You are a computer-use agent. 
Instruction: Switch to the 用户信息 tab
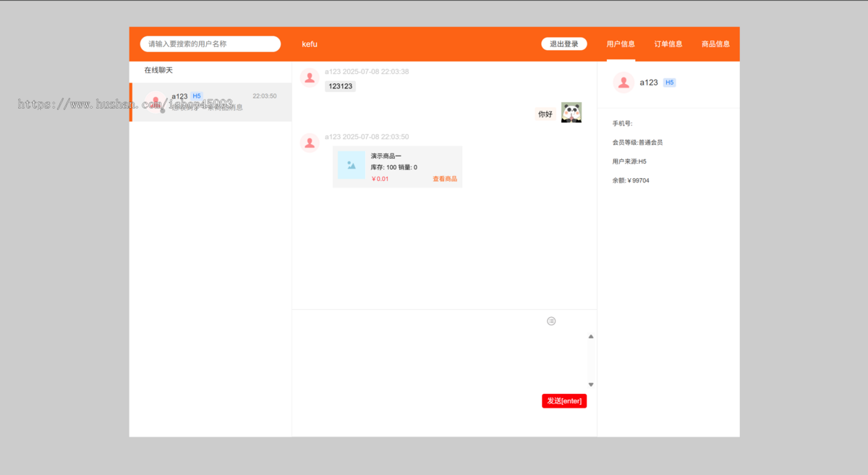pyautogui.click(x=621, y=44)
